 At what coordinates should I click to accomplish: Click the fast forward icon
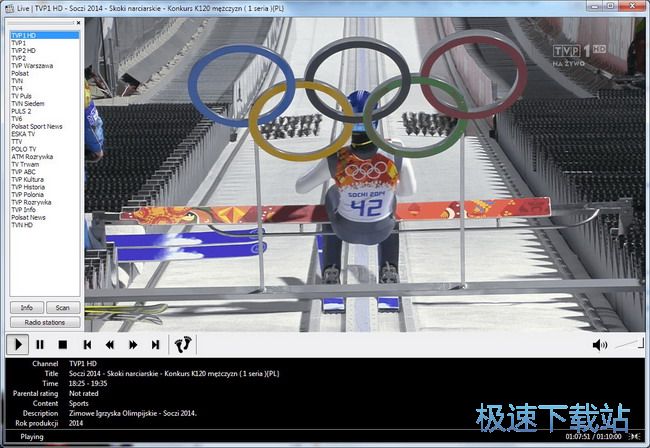(133, 344)
